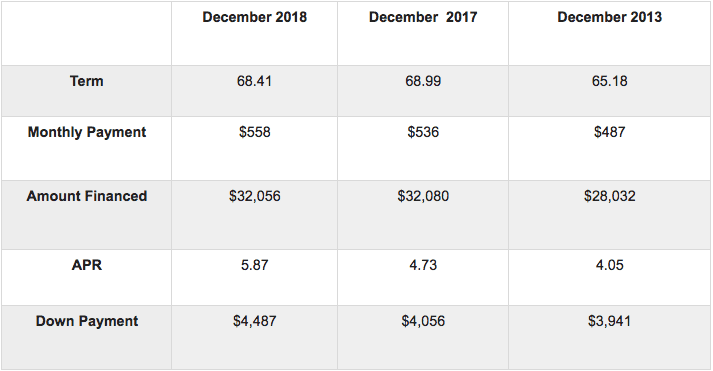
Task: Click the Monthly Payment row label
Action: point(86,132)
